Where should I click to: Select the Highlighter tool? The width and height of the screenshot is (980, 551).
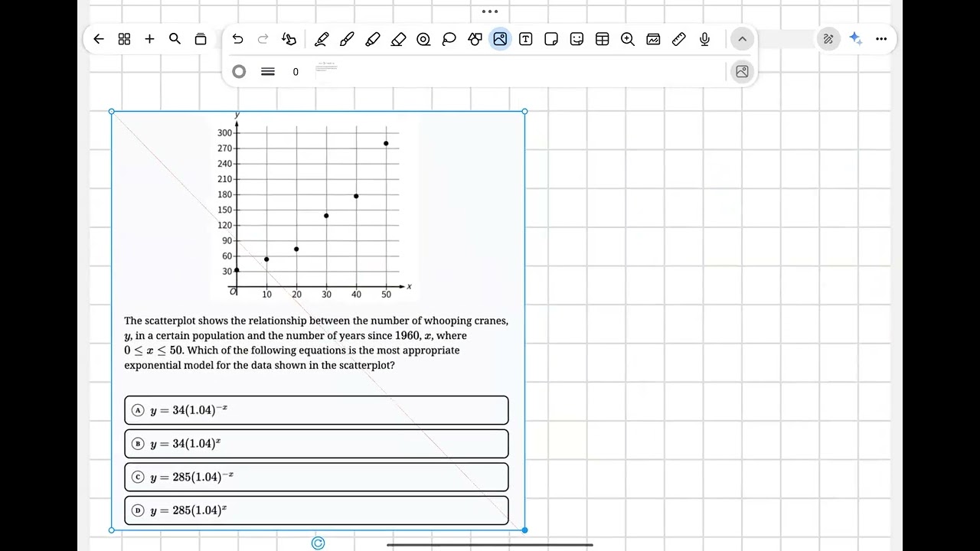coord(373,39)
